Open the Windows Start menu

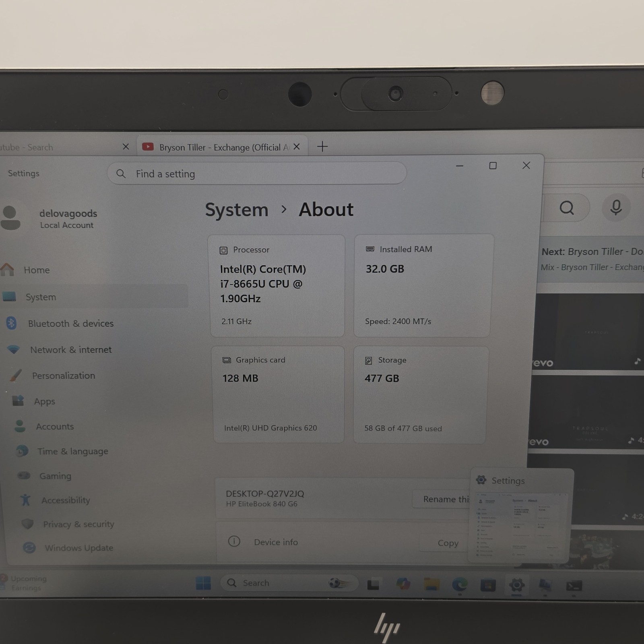203,583
